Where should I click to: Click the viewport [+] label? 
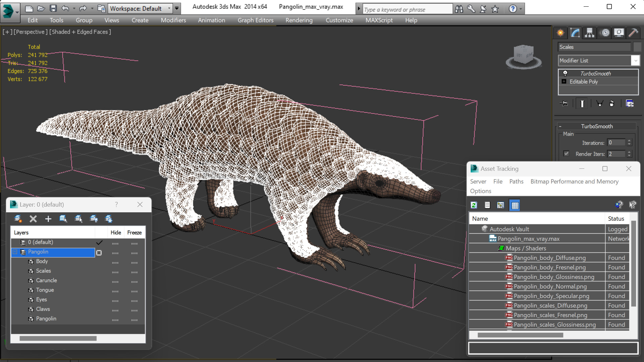click(x=7, y=32)
